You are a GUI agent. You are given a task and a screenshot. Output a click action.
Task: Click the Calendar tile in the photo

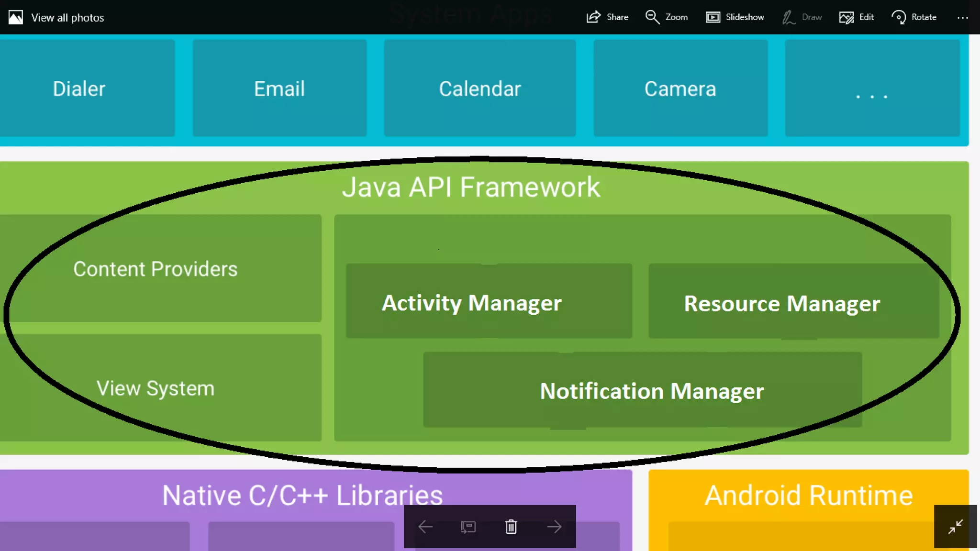coord(479,88)
